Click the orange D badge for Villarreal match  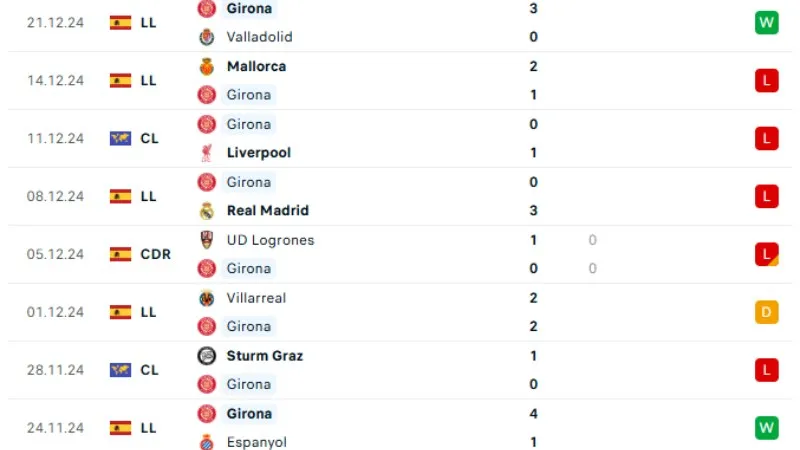tap(766, 313)
